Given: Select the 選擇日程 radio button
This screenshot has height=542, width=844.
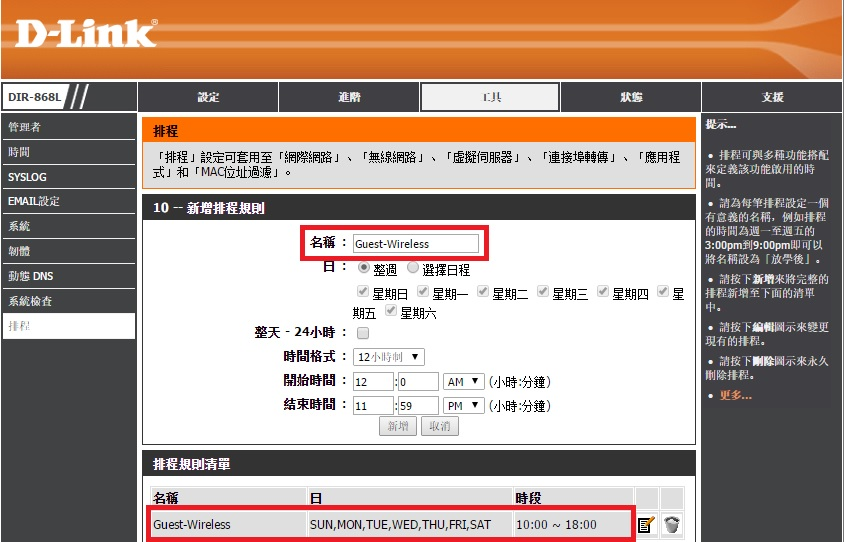Looking at the screenshot, I should (x=412, y=268).
